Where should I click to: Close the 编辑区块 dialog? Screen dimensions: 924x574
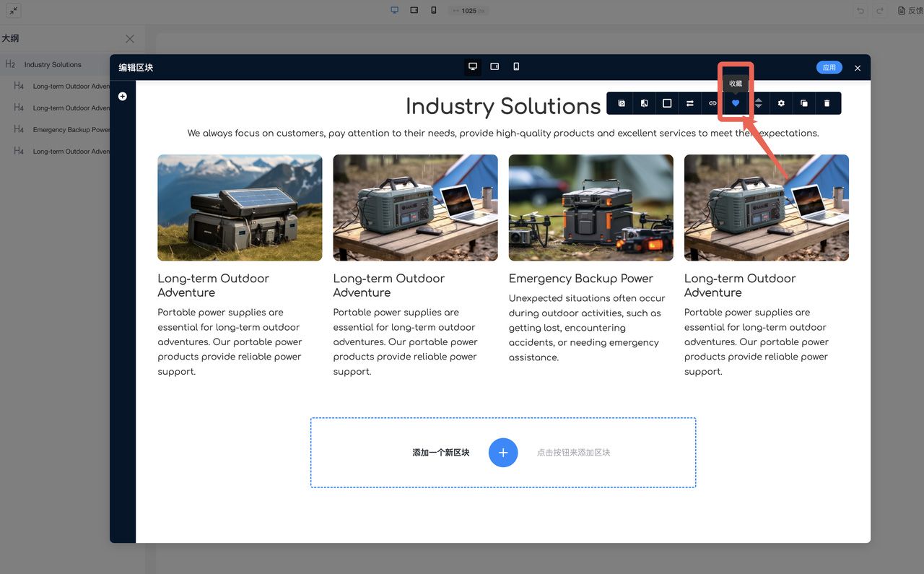click(858, 68)
